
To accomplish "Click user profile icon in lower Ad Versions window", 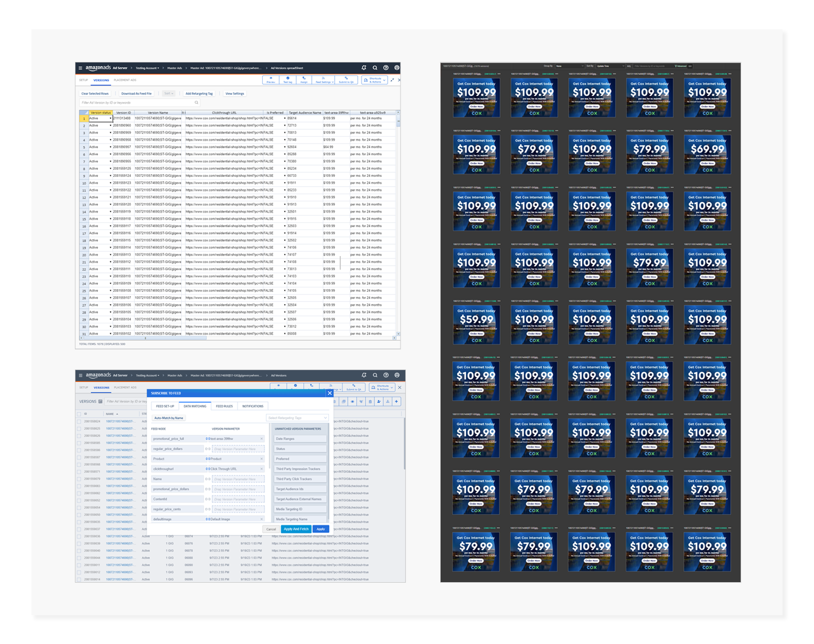I will [397, 375].
